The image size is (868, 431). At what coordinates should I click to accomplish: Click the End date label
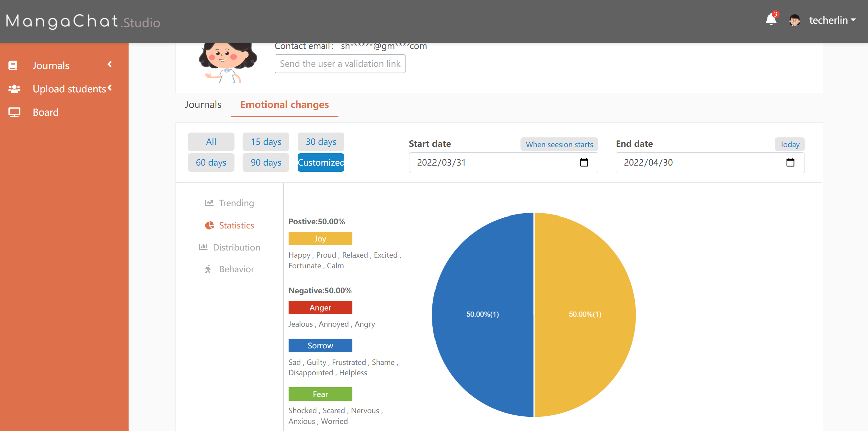[x=634, y=144]
